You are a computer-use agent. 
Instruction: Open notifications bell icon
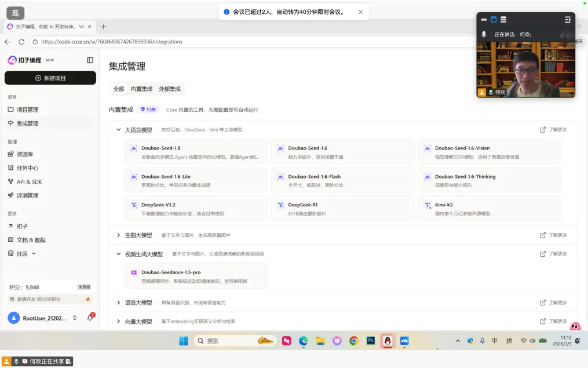(90, 318)
